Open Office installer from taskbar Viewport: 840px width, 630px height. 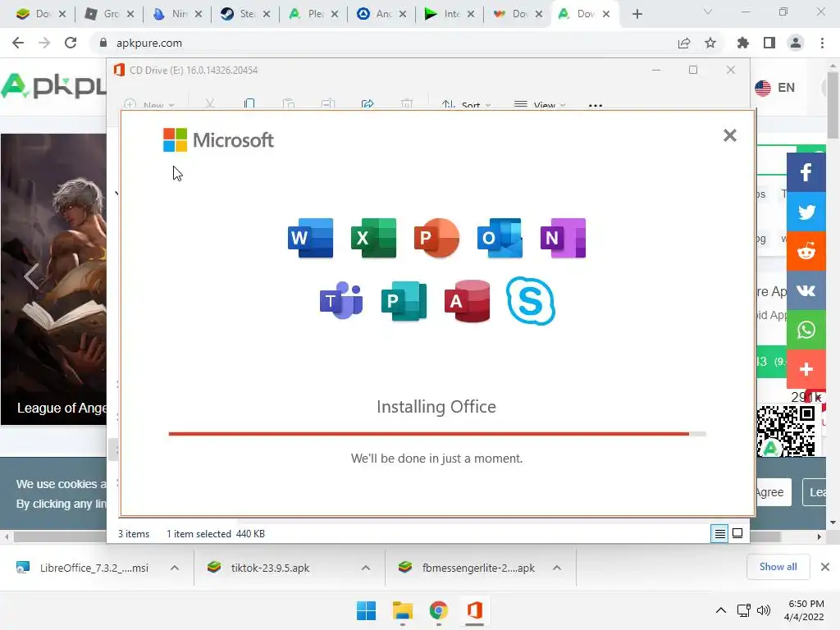click(x=474, y=610)
